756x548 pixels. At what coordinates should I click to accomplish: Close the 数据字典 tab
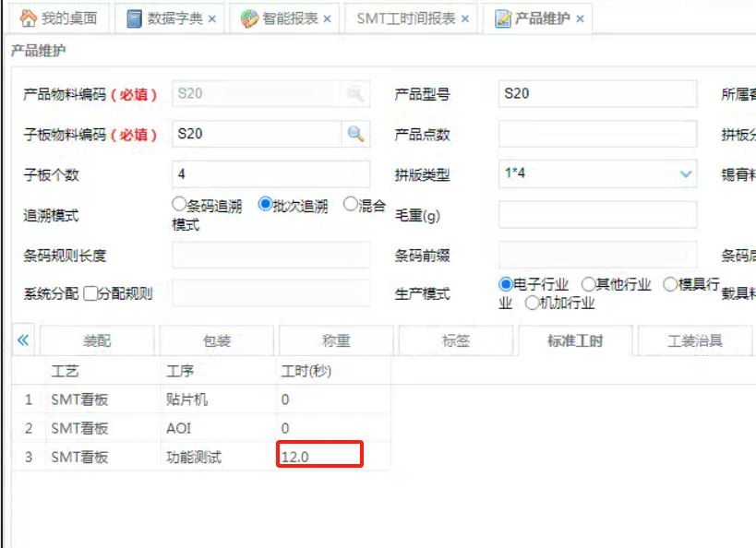pyautogui.click(x=212, y=18)
